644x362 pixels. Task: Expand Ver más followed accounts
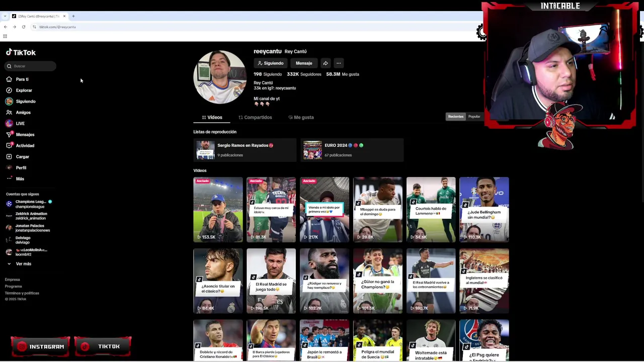pos(19,264)
